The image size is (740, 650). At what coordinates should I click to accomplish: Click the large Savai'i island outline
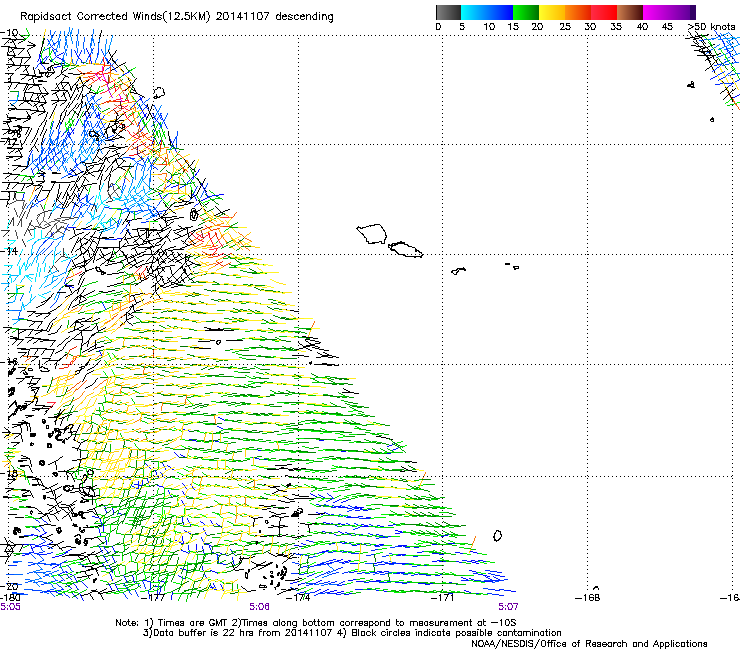(x=372, y=234)
